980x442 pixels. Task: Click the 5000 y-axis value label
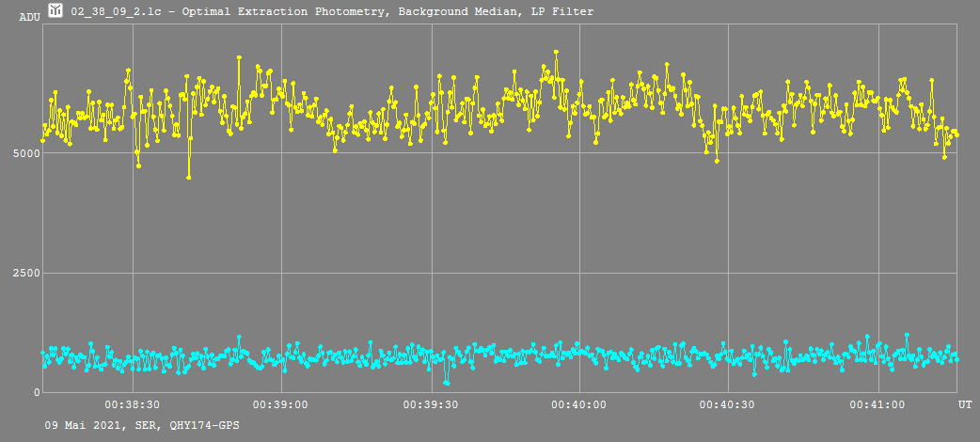(x=24, y=152)
